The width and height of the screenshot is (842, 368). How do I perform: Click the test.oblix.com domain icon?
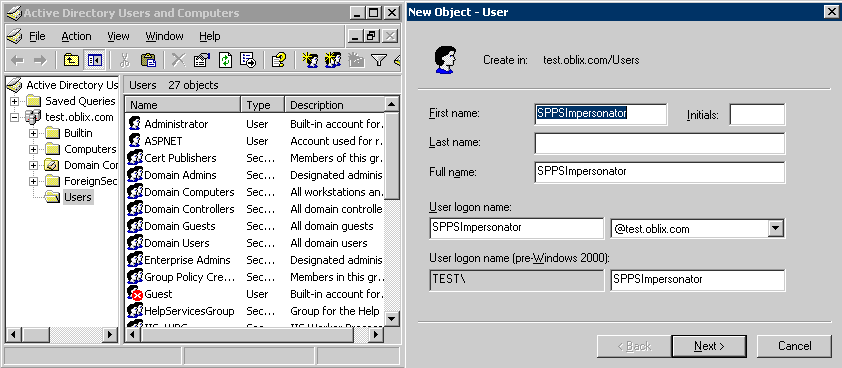(x=33, y=117)
